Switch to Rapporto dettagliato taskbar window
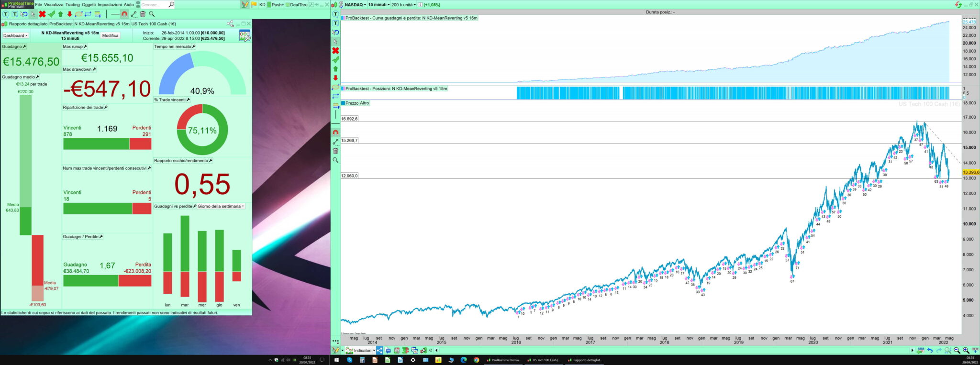The height and width of the screenshot is (365, 980). point(585,360)
